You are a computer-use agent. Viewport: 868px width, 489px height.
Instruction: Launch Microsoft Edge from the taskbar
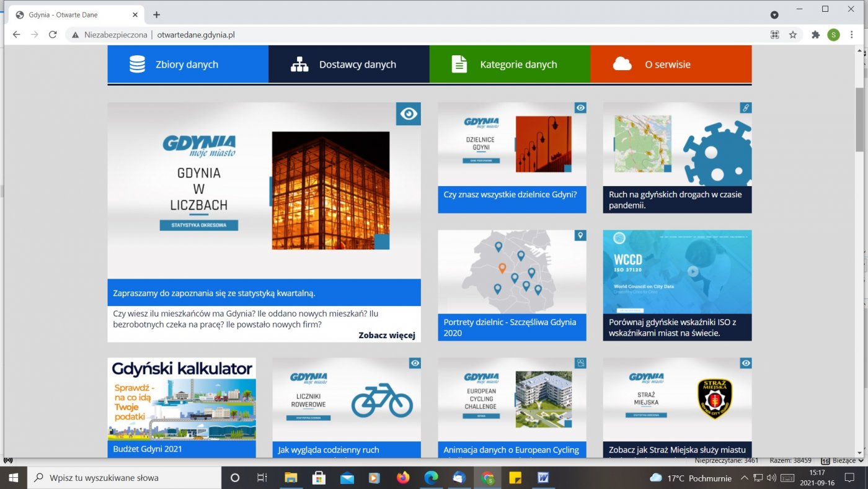pyautogui.click(x=431, y=478)
